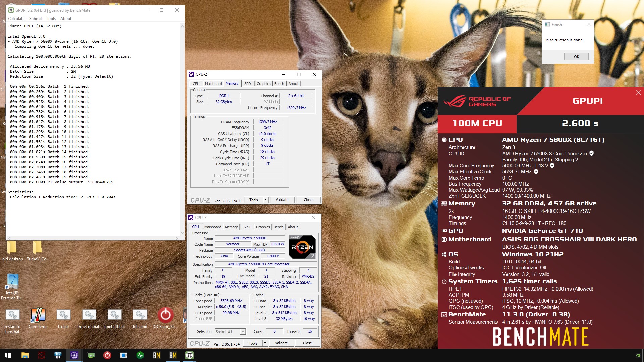
Task: Select the old desktop folder icon
Action: click(12, 251)
